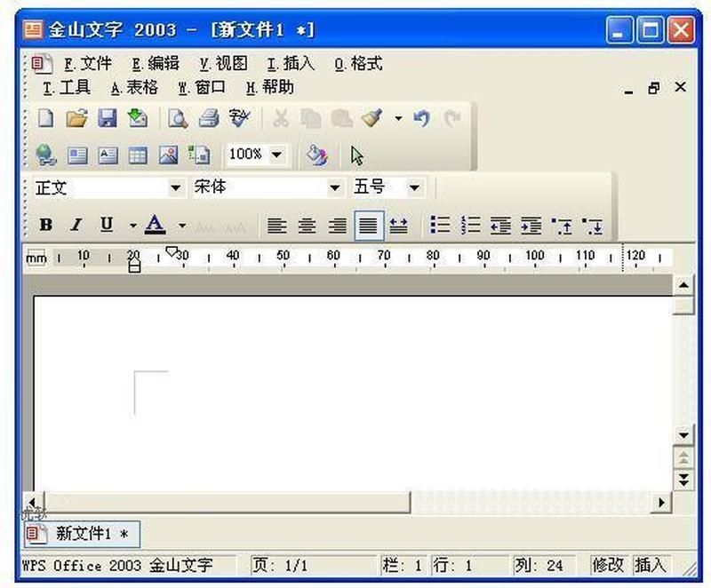The width and height of the screenshot is (711, 588).
Task: Insert a picture icon
Action: click(x=168, y=155)
